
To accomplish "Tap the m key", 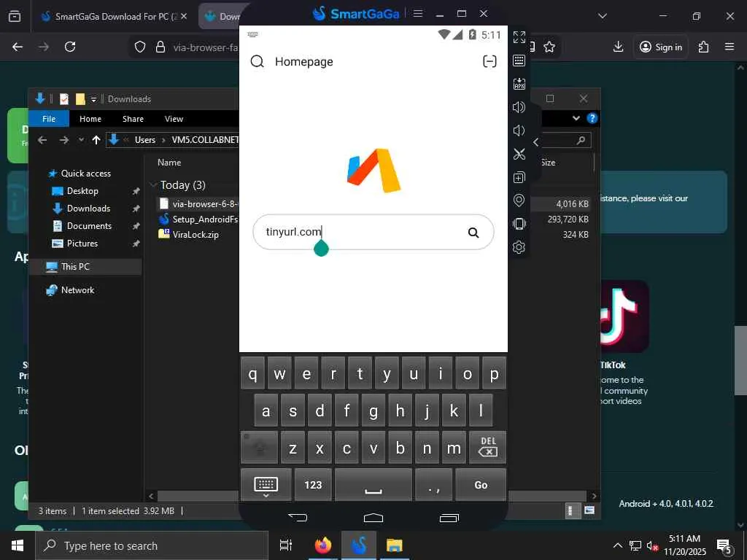I will coord(454,447).
